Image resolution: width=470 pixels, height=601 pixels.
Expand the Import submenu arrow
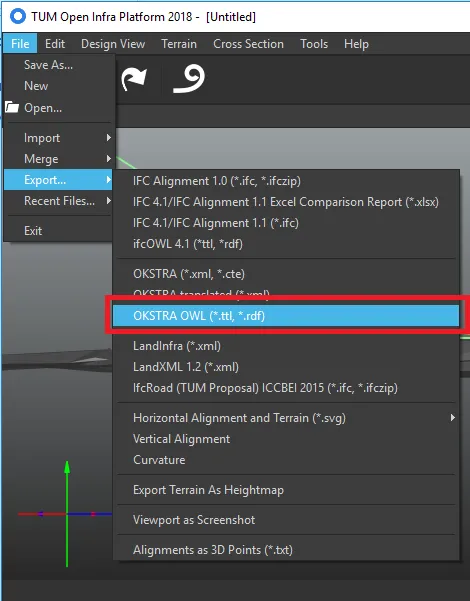109,137
